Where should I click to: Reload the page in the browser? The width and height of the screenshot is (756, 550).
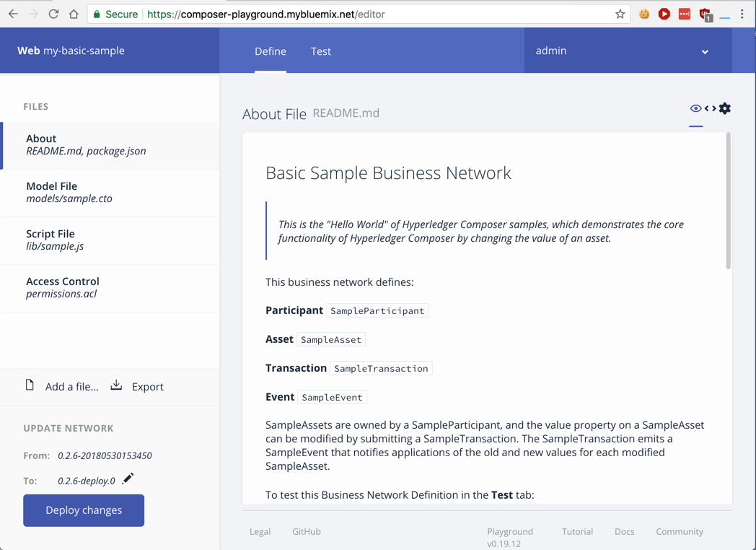(53, 14)
